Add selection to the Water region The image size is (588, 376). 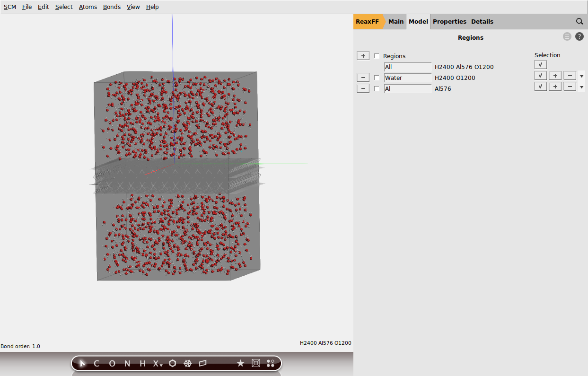pos(555,75)
